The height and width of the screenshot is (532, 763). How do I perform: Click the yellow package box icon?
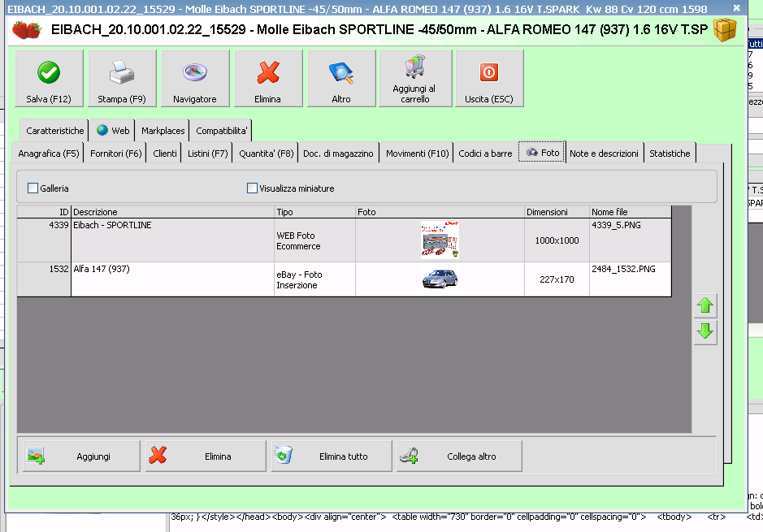click(x=725, y=30)
